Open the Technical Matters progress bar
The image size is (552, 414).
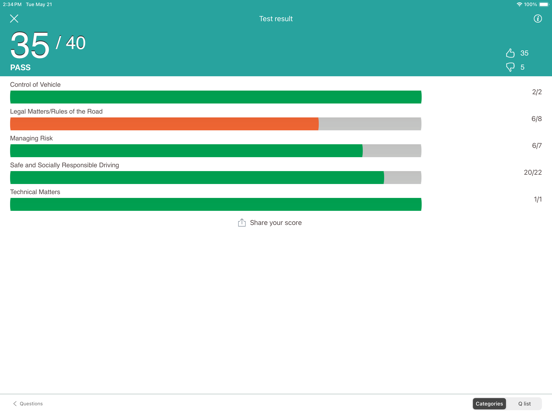(x=215, y=205)
